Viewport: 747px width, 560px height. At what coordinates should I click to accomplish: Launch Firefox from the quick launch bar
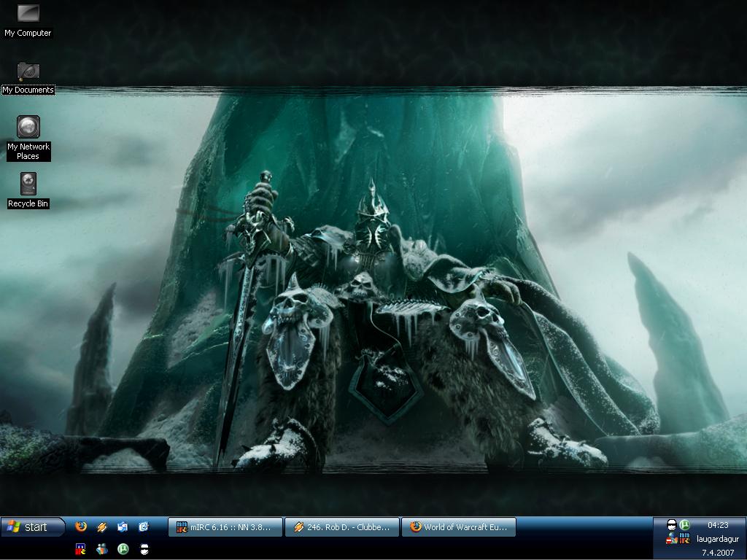(81, 526)
